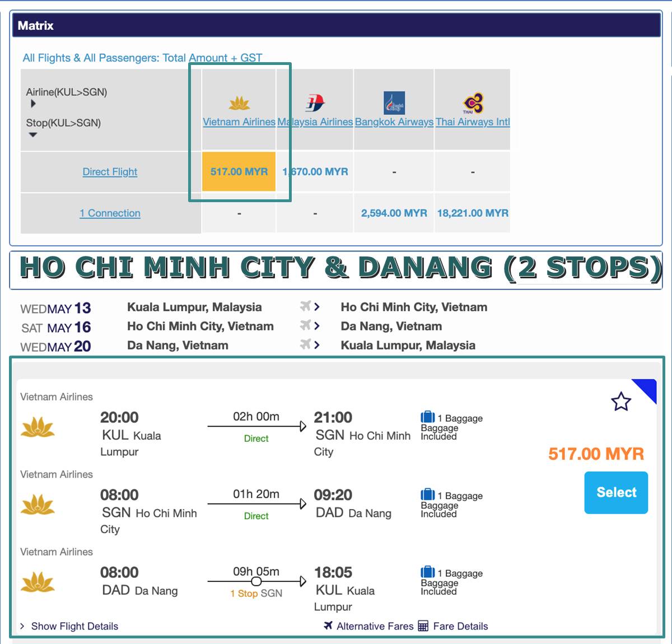Click the baggage icon on DAD to KUL flight
The height and width of the screenshot is (644, 672).
pyautogui.click(x=428, y=571)
